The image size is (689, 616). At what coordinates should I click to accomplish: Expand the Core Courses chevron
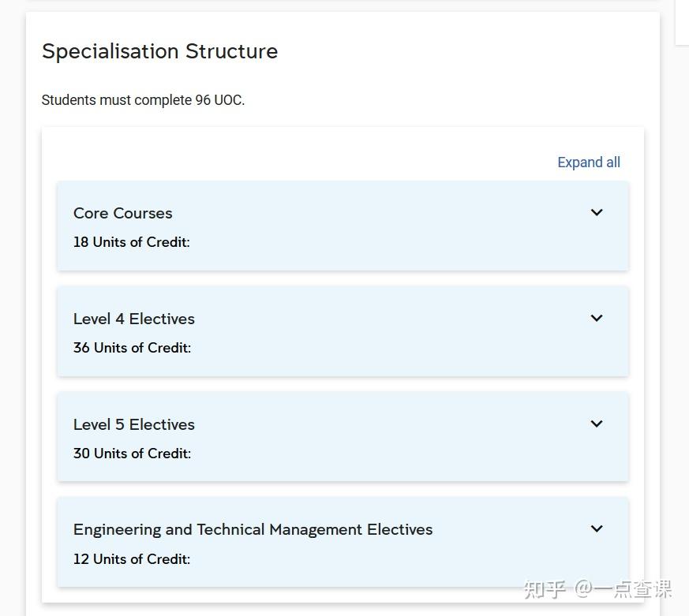click(x=597, y=212)
